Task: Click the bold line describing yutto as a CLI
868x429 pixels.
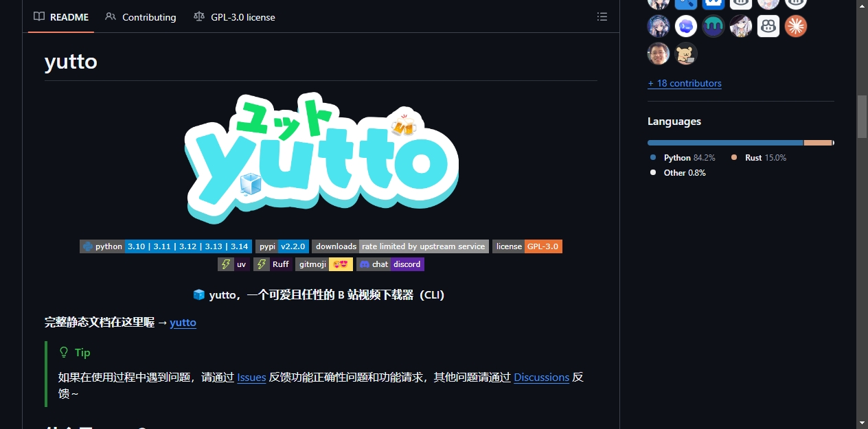Action: [x=319, y=294]
